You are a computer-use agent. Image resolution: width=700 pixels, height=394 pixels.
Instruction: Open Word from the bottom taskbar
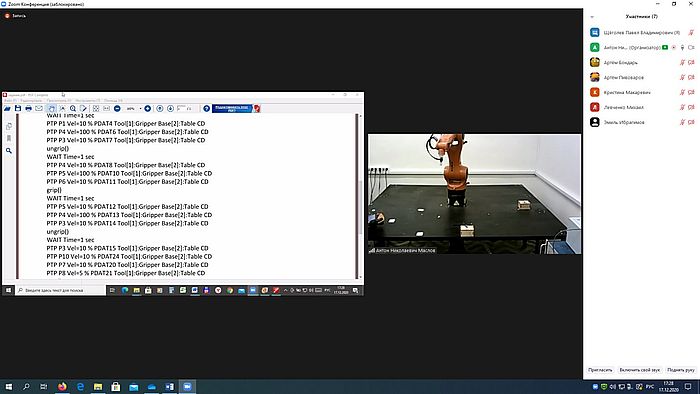click(x=170, y=386)
